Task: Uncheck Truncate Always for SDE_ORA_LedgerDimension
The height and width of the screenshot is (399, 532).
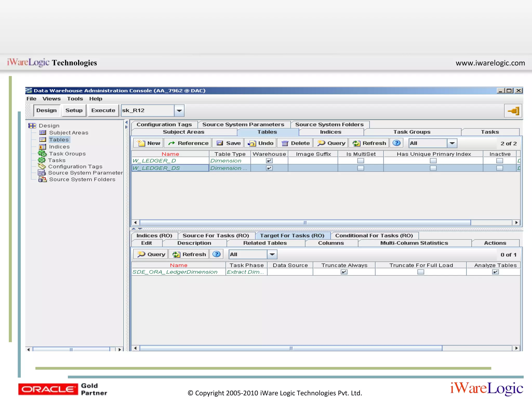Action: [344, 272]
